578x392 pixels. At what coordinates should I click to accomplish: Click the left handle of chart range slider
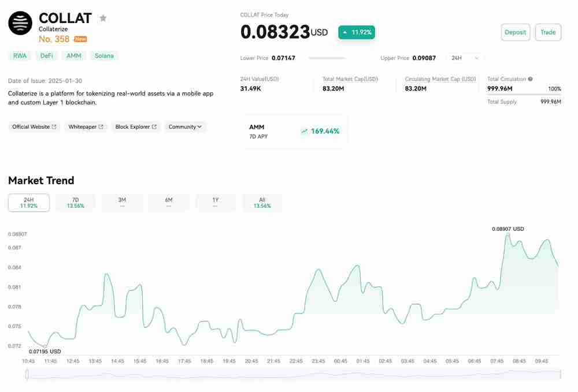tap(27, 375)
